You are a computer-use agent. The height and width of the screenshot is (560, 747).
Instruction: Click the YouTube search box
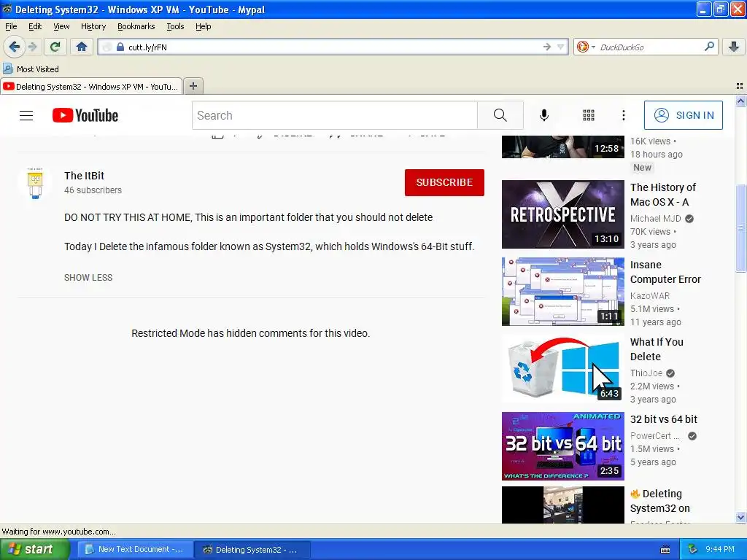click(x=334, y=115)
